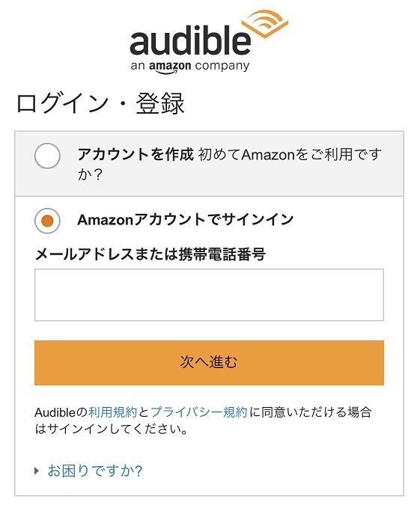Viewport: 420px width, 508px height.
Task: Open the 利用規約 link
Action: click(112, 412)
